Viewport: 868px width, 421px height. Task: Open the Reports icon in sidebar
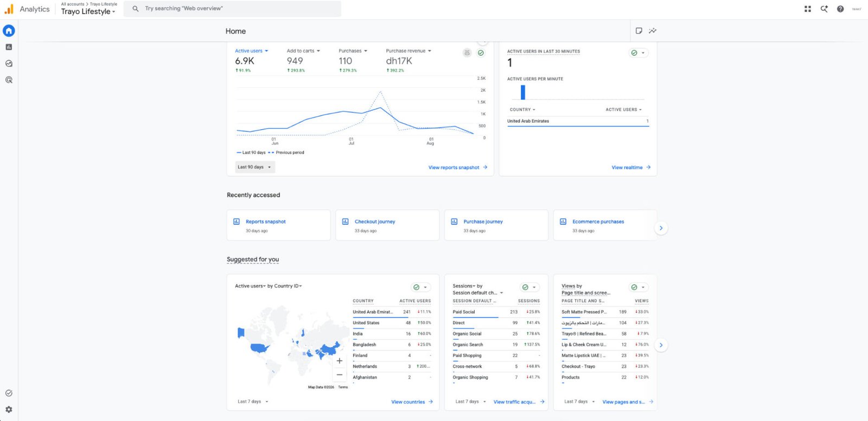pos(9,47)
